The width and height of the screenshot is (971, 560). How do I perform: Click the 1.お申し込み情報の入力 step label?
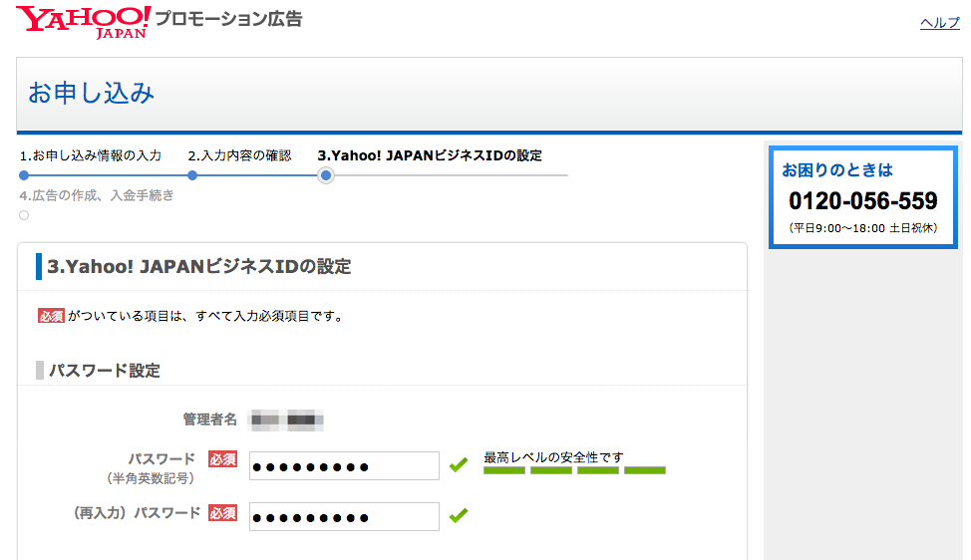pos(91,155)
